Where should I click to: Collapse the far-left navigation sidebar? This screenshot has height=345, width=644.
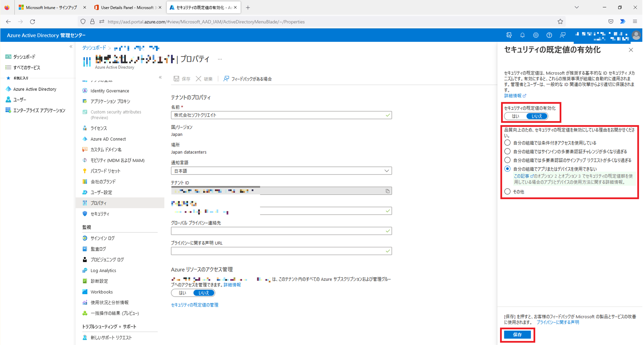[x=71, y=47]
